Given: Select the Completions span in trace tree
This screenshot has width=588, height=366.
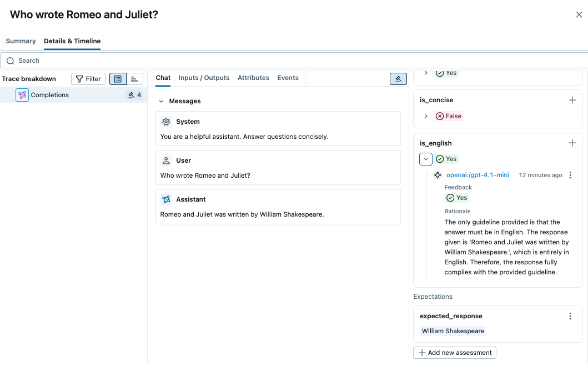Looking at the screenshot, I should (50, 95).
